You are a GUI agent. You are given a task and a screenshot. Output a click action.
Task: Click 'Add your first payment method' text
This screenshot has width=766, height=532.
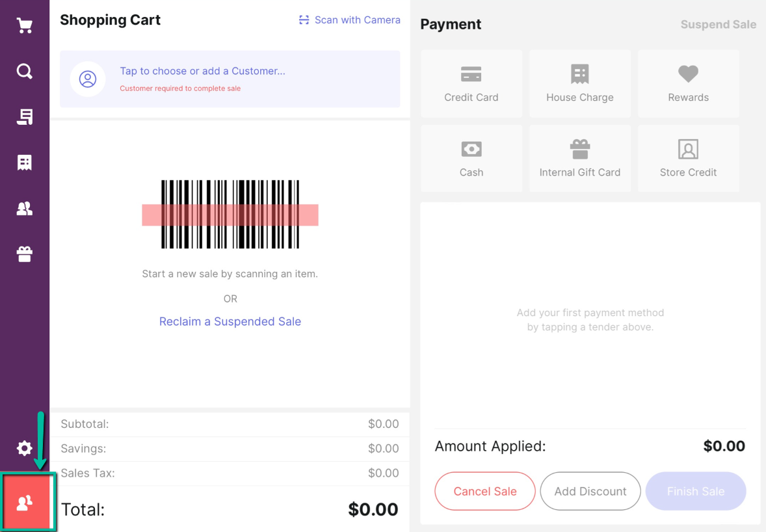[x=590, y=320]
